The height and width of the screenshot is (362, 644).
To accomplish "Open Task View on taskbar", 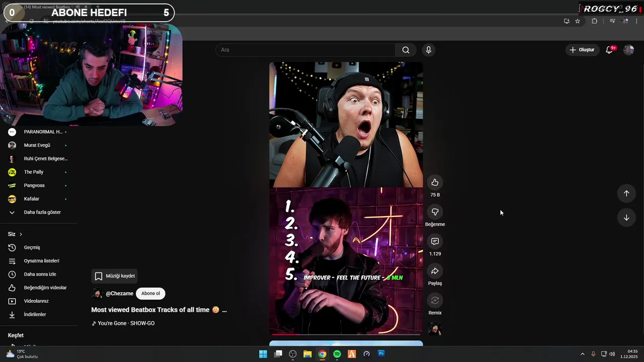I will 278,354.
